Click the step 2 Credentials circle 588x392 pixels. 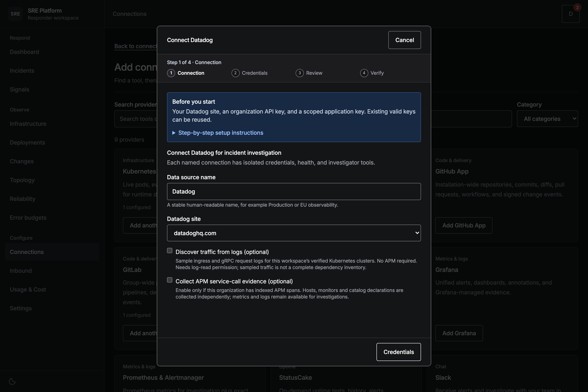(235, 73)
